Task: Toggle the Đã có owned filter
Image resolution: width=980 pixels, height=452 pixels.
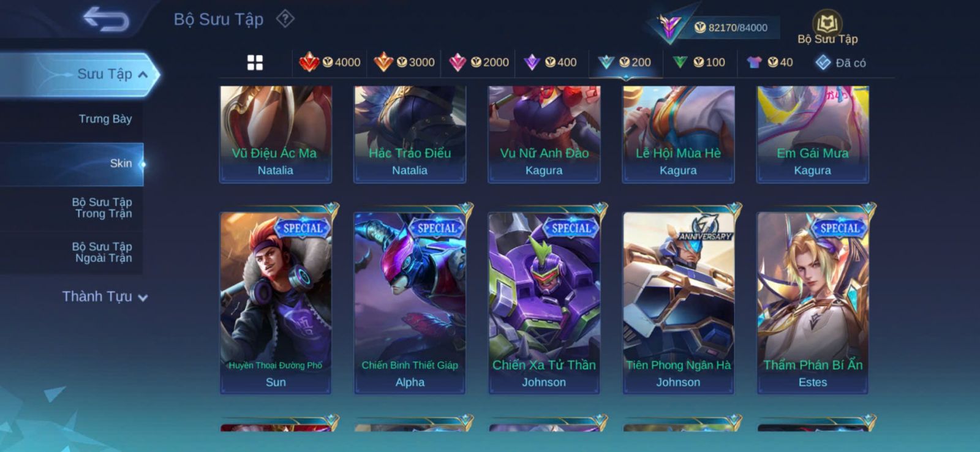Action: pyautogui.click(x=840, y=62)
